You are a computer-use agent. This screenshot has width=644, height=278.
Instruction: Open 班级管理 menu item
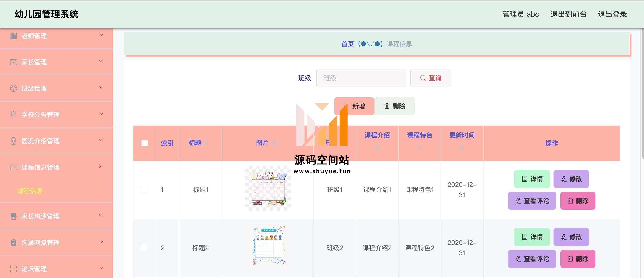coord(57,88)
